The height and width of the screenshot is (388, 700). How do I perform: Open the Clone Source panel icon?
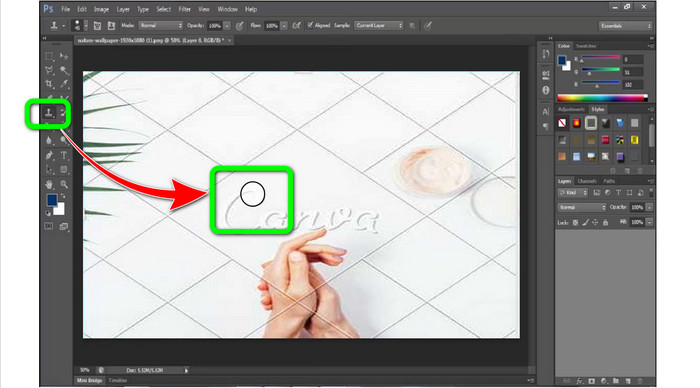point(111,26)
